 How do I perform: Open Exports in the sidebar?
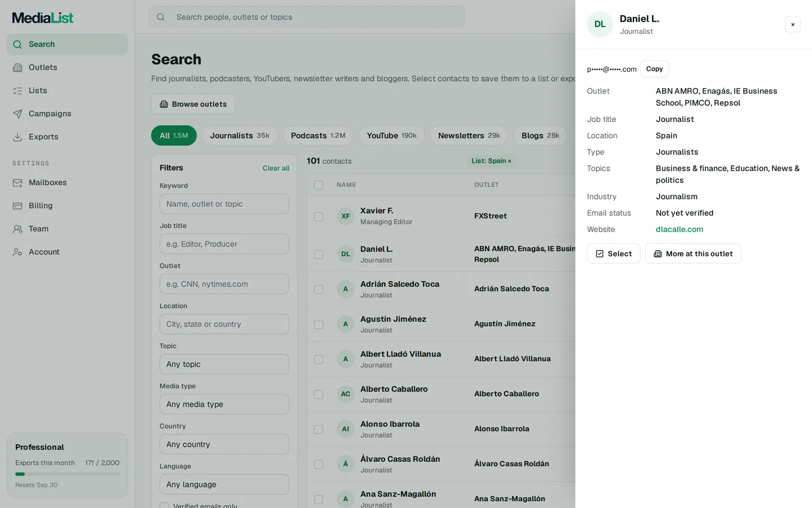pos(67,137)
